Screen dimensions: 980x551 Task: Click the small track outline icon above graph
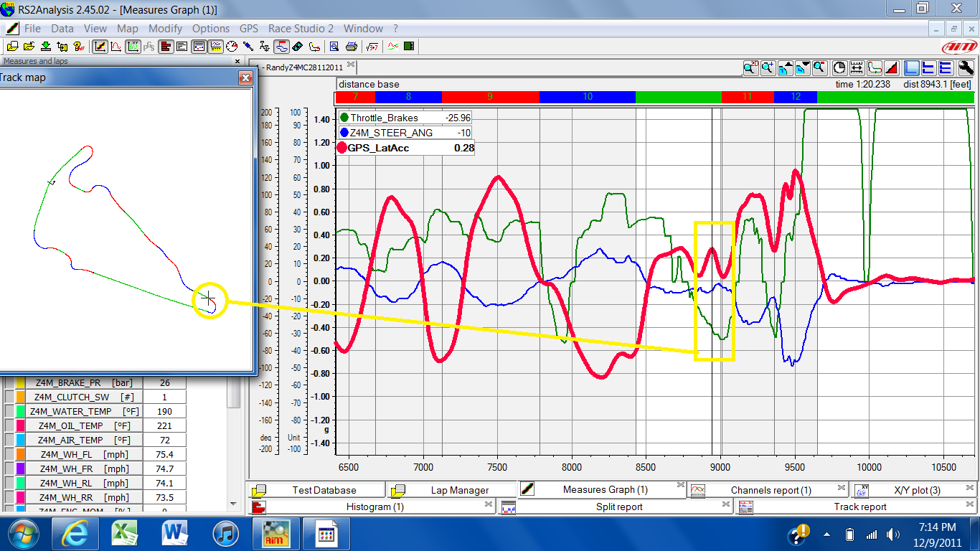(x=875, y=68)
